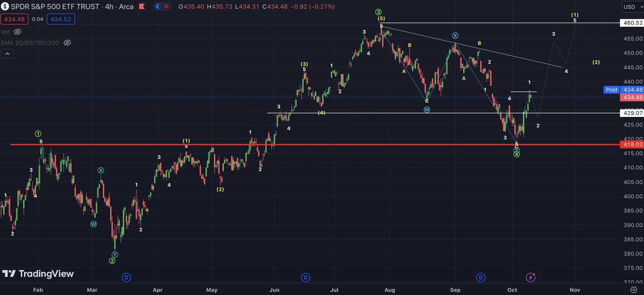The image size is (644, 295).
Task: Click the 450.00 price axis label
Action: (632, 53)
